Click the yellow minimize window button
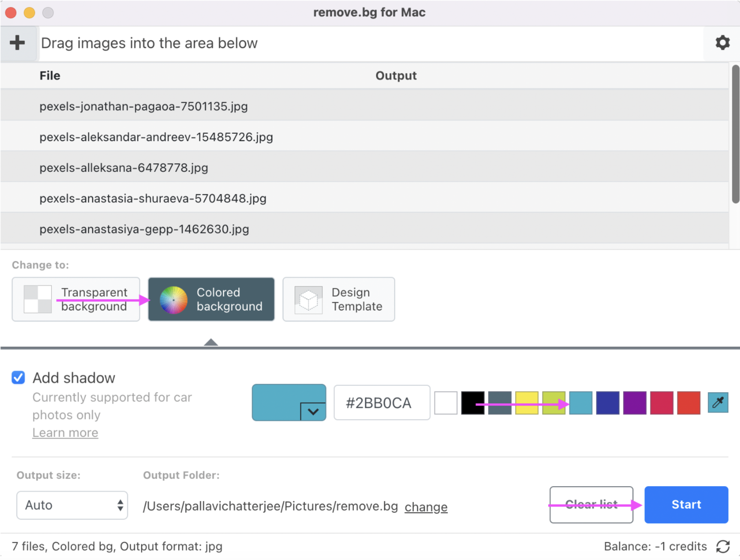Image resolution: width=740 pixels, height=560 pixels. tap(29, 12)
